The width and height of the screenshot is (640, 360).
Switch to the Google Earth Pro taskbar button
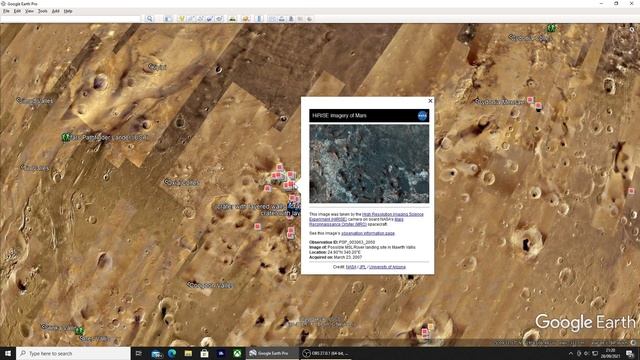(272, 353)
